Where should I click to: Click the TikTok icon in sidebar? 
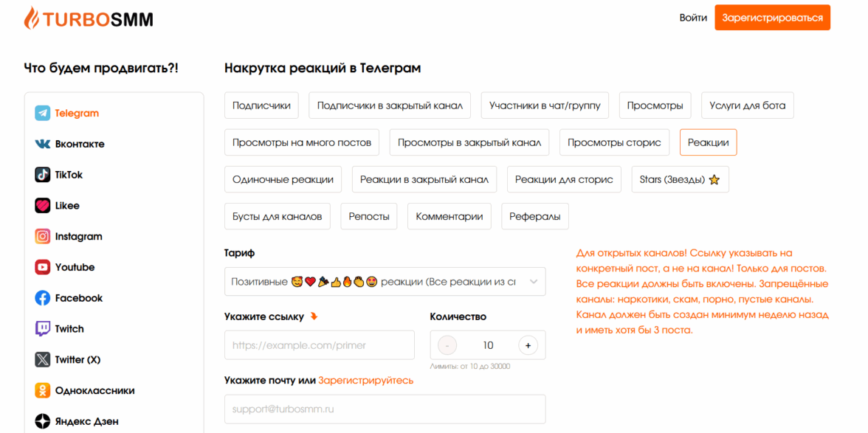43,175
